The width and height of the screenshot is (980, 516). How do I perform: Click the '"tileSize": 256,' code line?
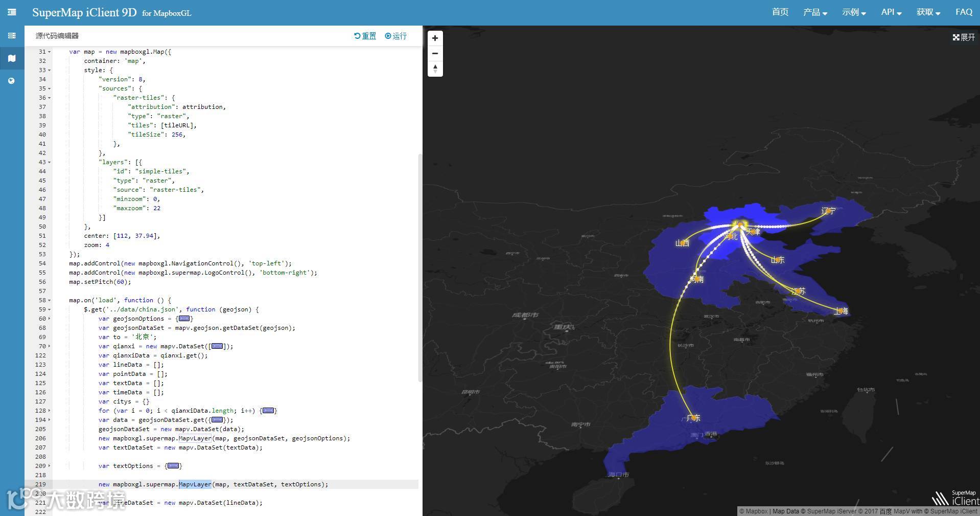[157, 134]
